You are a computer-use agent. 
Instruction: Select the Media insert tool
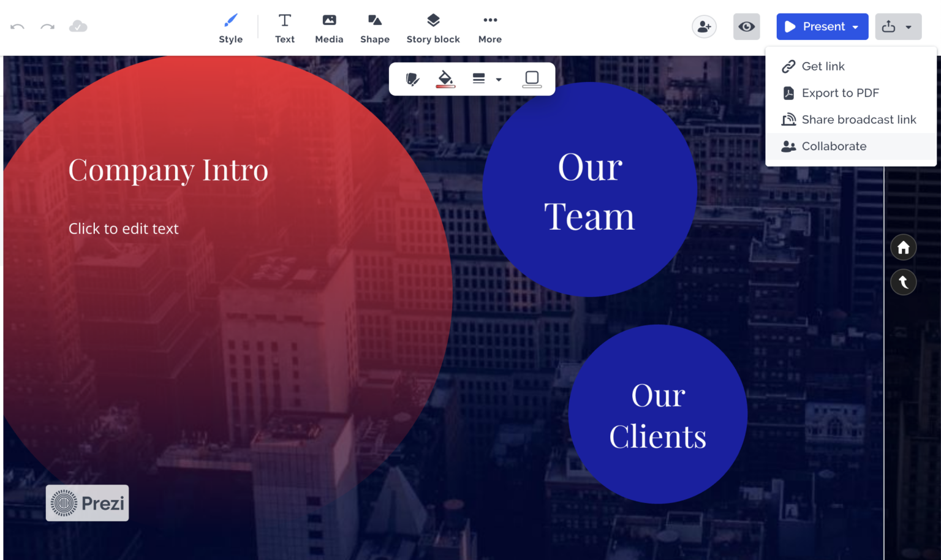(329, 27)
